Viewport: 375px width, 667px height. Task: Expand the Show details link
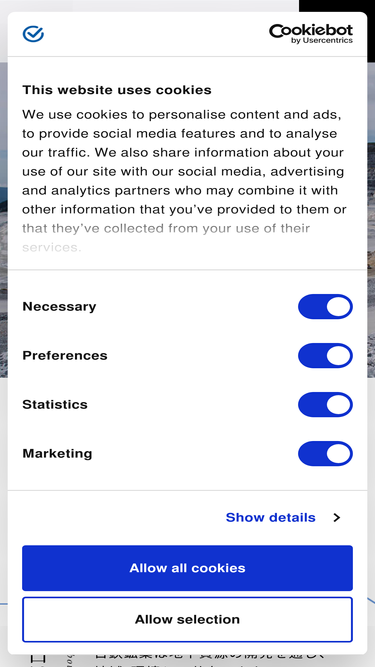click(x=270, y=517)
